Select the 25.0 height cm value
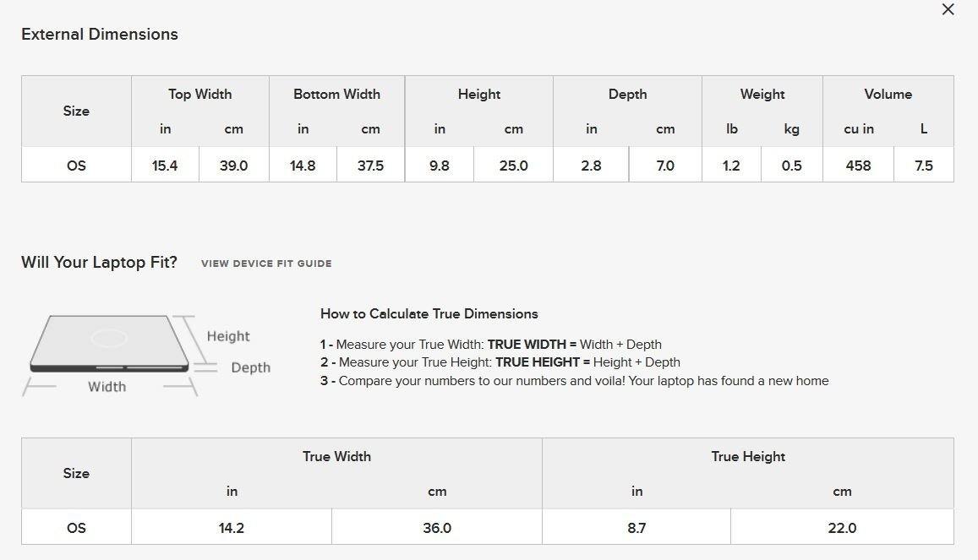This screenshot has height=560, width=978. (513, 166)
